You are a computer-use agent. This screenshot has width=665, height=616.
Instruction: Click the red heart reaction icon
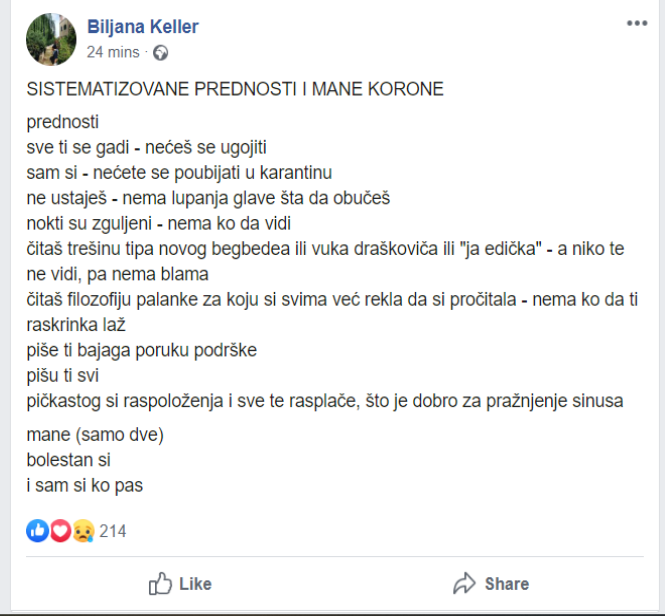pyautogui.click(x=59, y=531)
